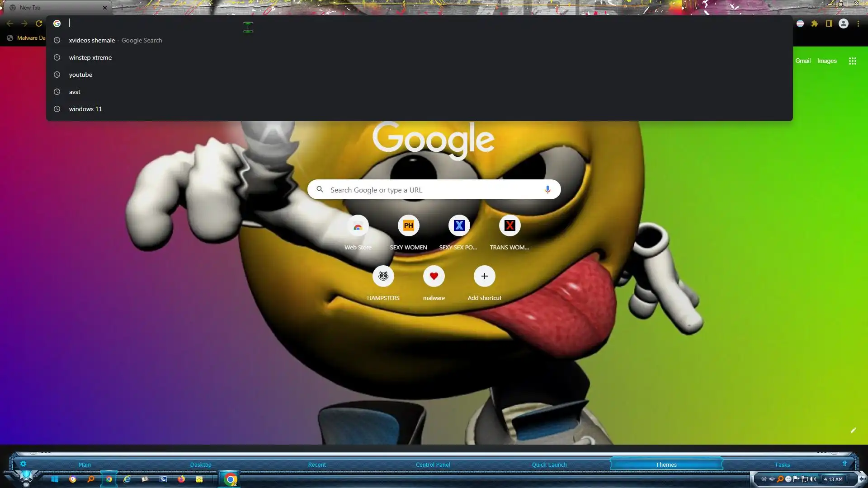Open Firefox from the taskbar
Viewport: 868px width, 488px height.
click(x=181, y=479)
